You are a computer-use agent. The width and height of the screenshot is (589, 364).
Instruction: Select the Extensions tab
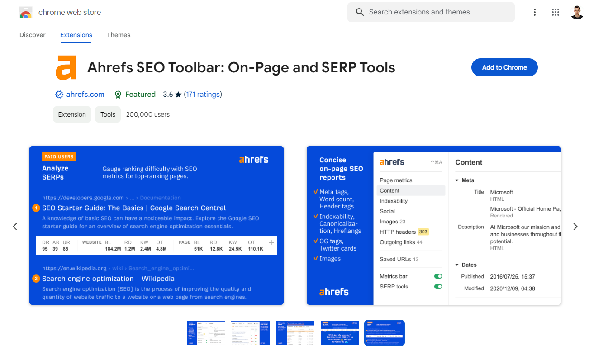coord(76,35)
